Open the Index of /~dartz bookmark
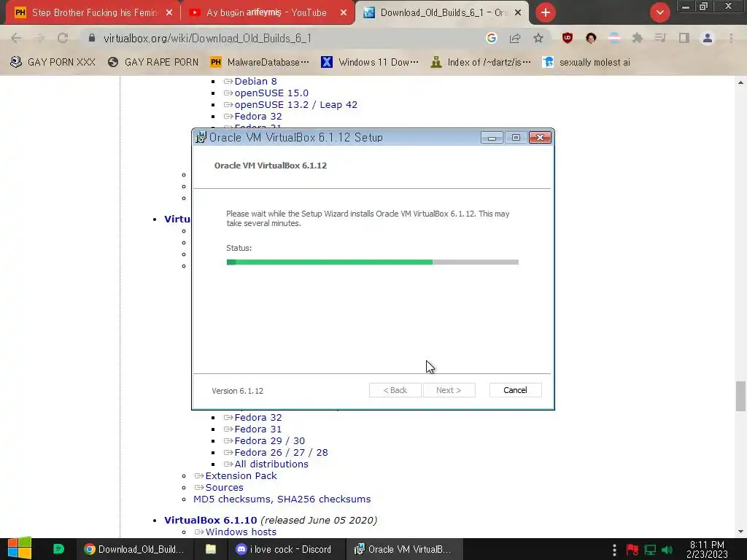747x560 pixels. tap(481, 62)
